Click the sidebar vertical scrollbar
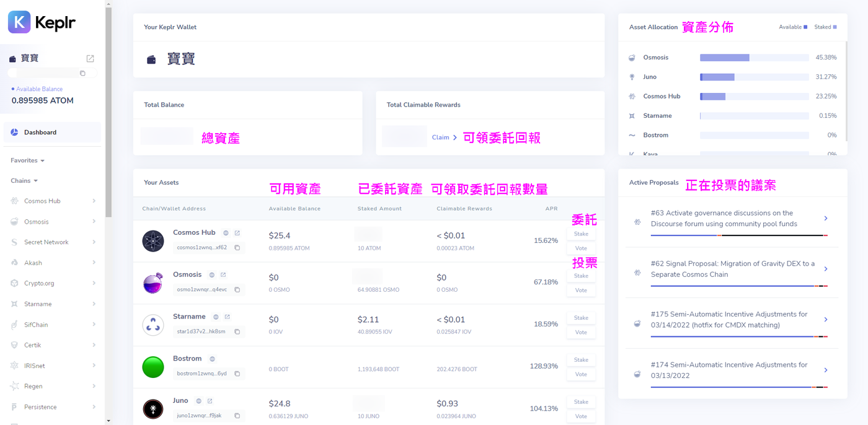 108,112
